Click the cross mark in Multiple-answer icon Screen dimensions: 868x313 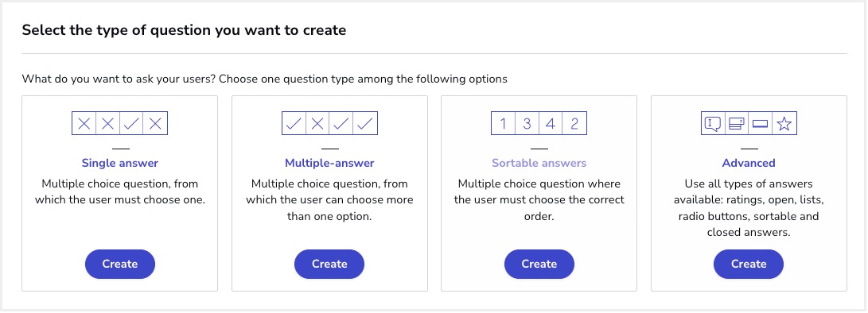pyautogui.click(x=317, y=124)
